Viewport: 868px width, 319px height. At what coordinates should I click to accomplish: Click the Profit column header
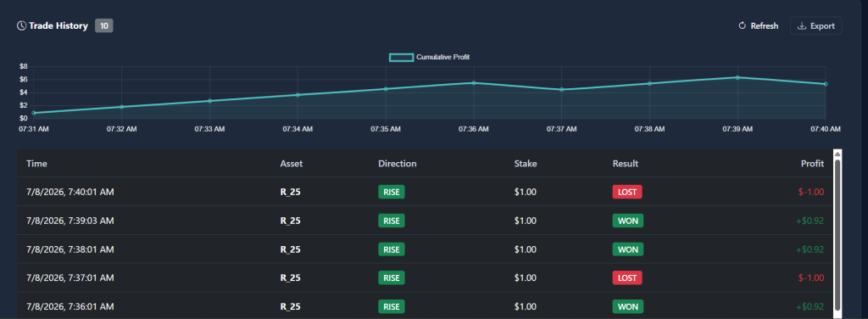[812, 164]
